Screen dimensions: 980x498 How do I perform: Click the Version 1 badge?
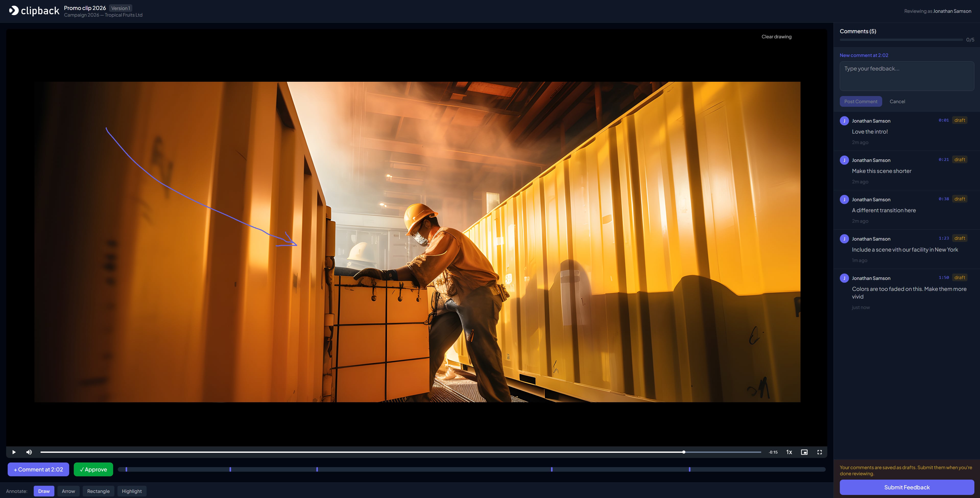click(120, 8)
